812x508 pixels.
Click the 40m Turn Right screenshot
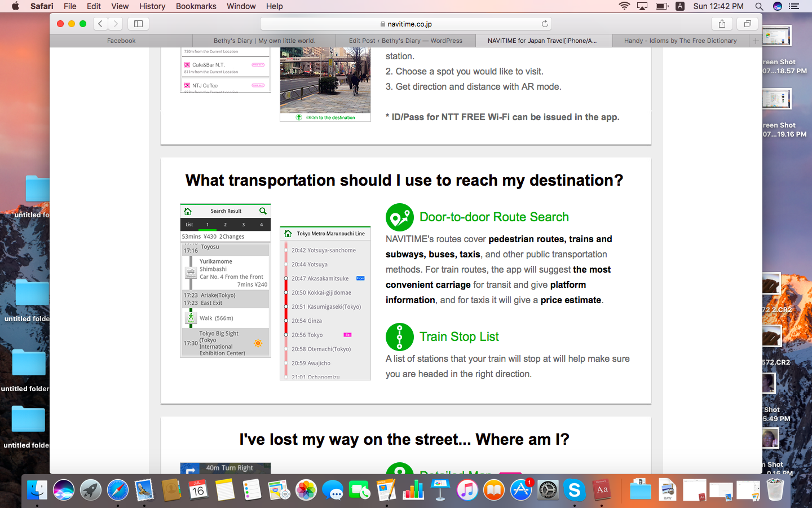click(226, 468)
